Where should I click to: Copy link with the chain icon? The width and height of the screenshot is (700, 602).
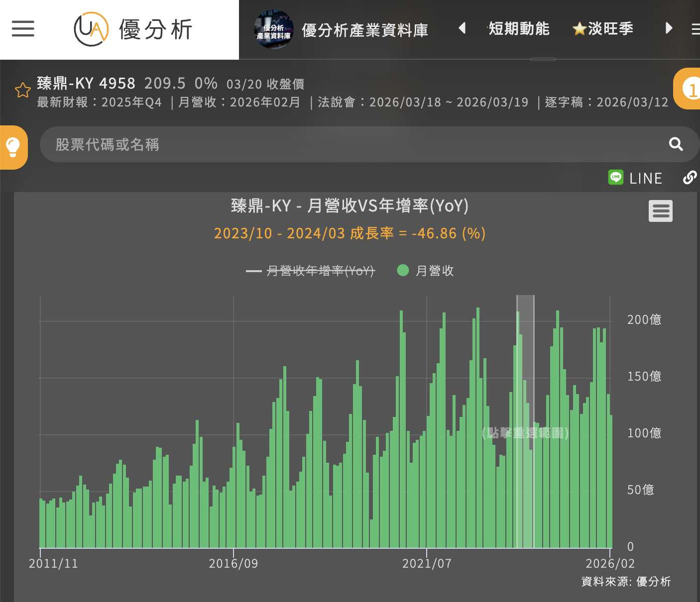(690, 177)
